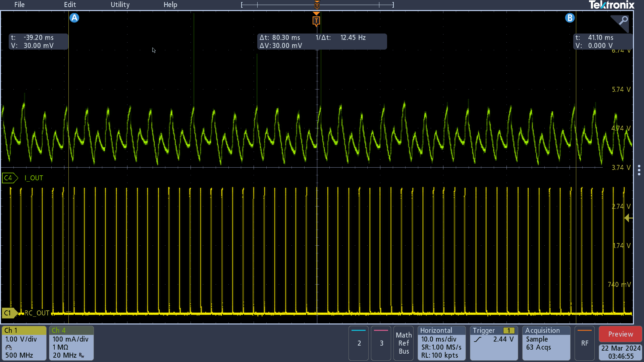Click the C1 RC_OUT channel handle
Screen dimensions: 644x362
tap(9, 313)
